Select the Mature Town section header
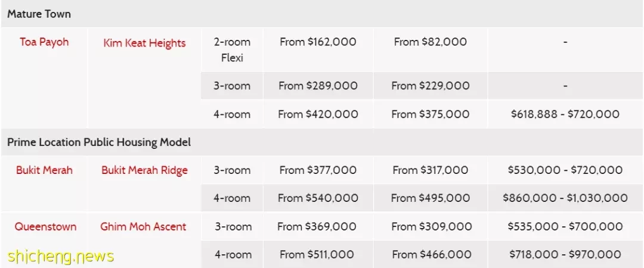The width and height of the screenshot is (644, 268). 39,14
